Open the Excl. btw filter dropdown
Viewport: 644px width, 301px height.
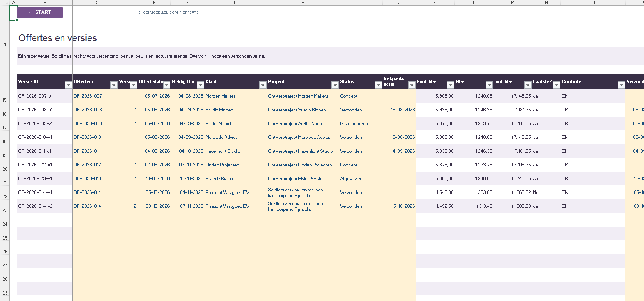coord(450,85)
